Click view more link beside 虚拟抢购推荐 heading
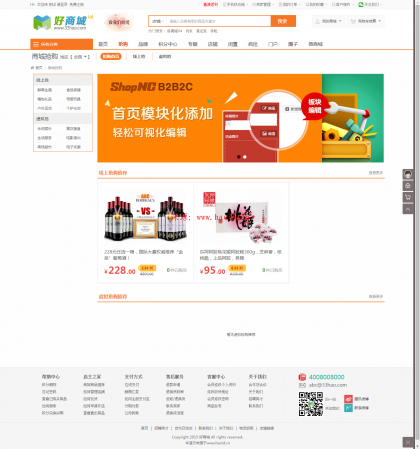The width and height of the screenshot is (420, 449). (376, 296)
